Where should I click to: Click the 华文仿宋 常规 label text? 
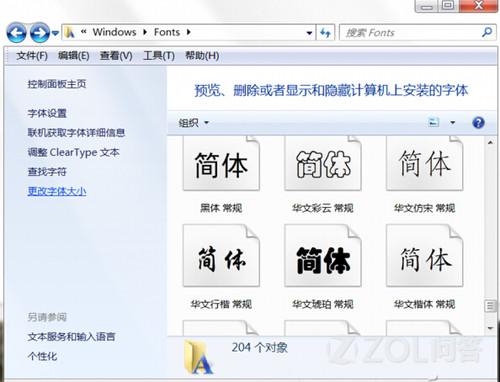pyautogui.click(x=424, y=208)
